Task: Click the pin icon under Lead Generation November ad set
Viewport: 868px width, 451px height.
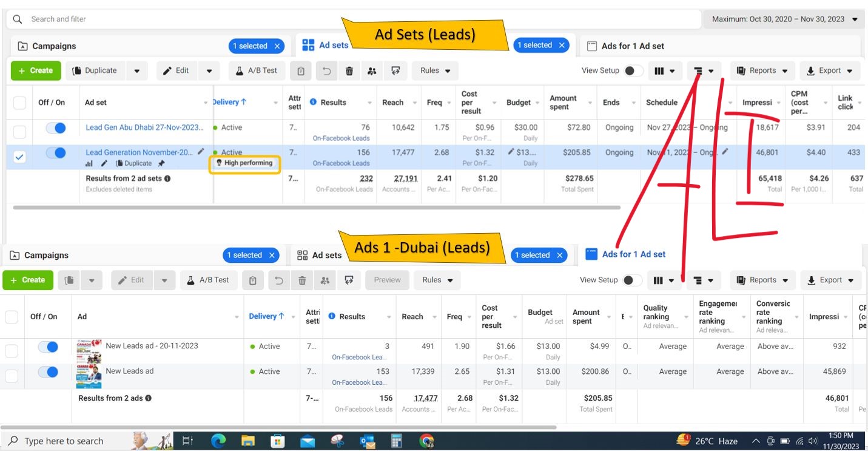Action: tap(161, 163)
